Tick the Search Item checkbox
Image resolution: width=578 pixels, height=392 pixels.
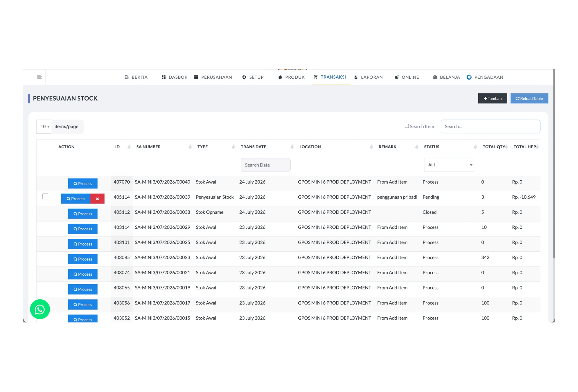[407, 126]
